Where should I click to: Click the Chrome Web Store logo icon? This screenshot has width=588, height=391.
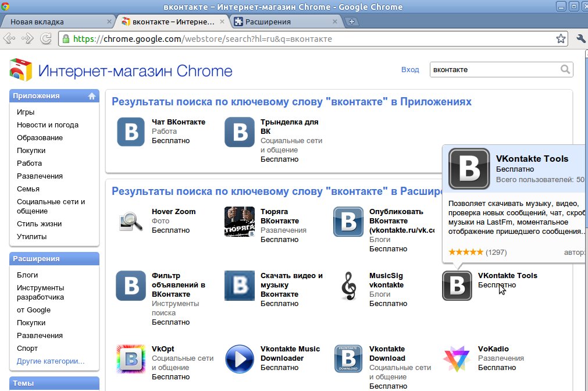point(21,70)
